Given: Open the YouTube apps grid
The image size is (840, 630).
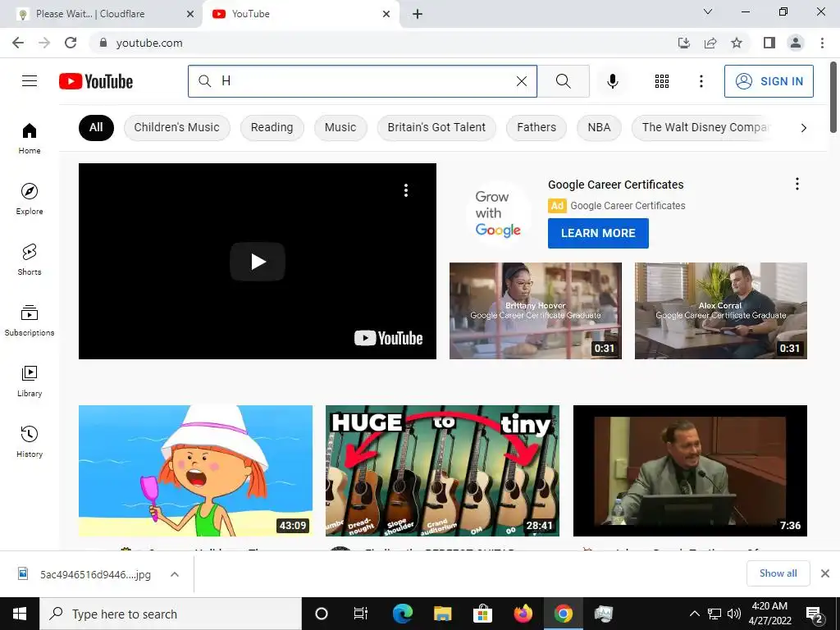Looking at the screenshot, I should click(x=662, y=81).
